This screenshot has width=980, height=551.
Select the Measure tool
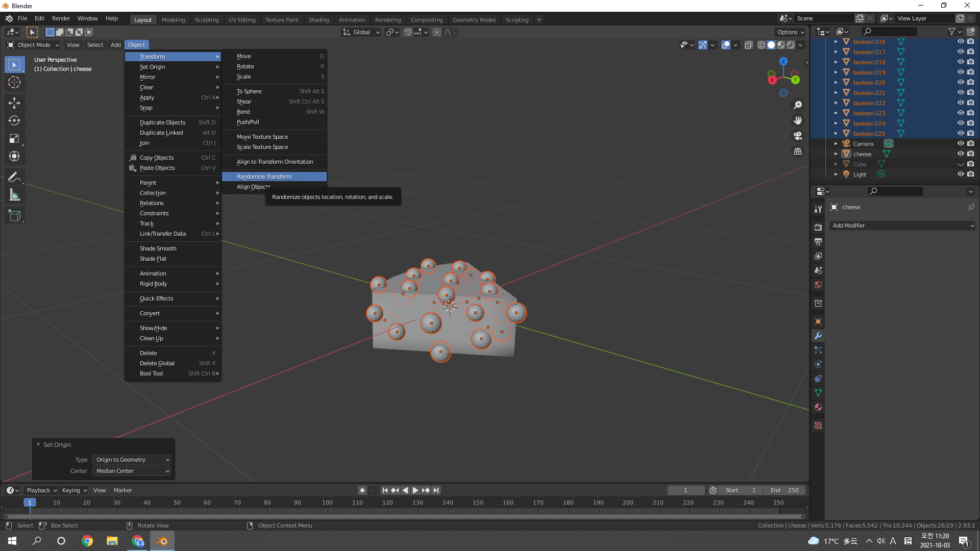point(14,195)
